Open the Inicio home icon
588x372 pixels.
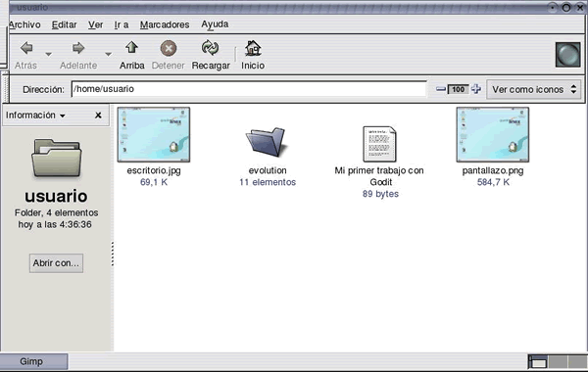(x=253, y=48)
